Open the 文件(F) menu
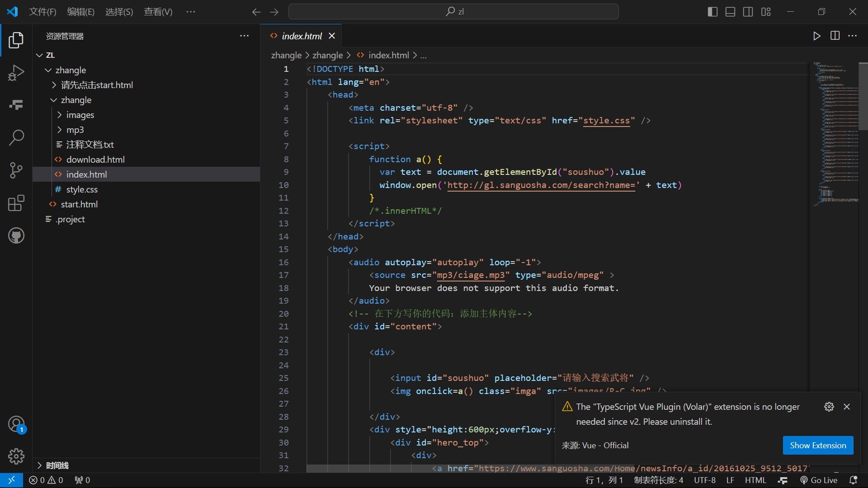This screenshot has width=868, height=488. tap(42, 12)
